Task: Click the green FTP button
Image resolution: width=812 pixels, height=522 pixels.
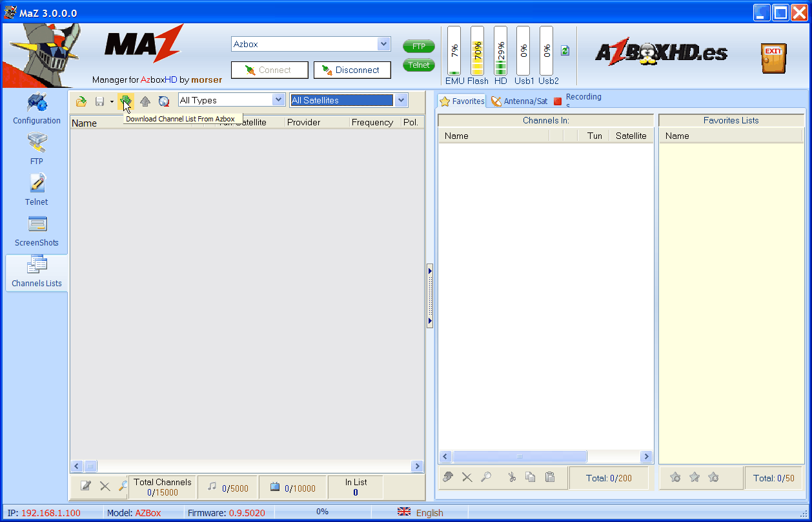Action: pos(419,47)
